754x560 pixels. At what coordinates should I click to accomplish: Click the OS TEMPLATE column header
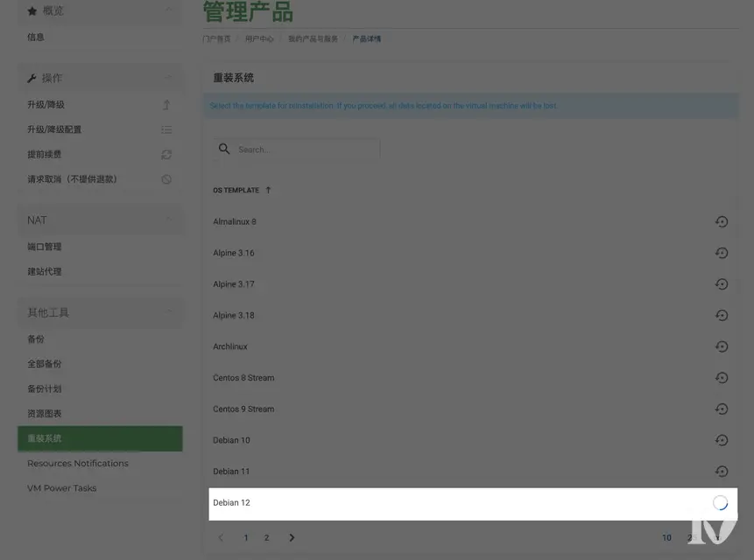[x=236, y=190]
